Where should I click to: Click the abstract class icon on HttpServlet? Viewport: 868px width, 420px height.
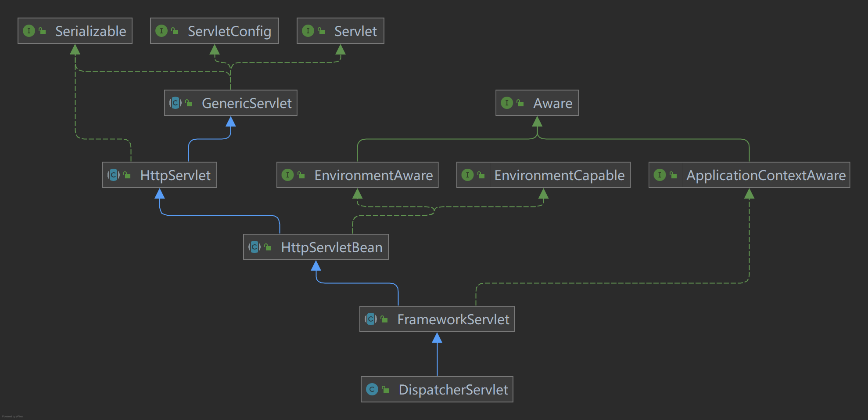114,175
